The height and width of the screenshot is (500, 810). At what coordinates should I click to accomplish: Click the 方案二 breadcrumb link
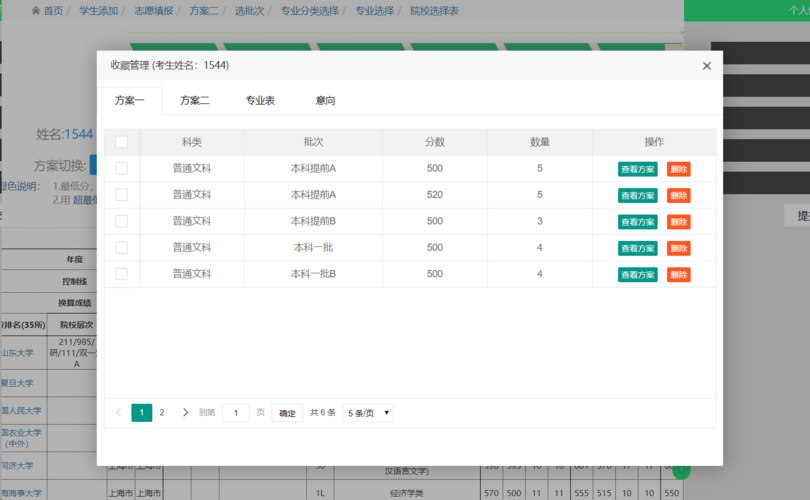[204, 10]
